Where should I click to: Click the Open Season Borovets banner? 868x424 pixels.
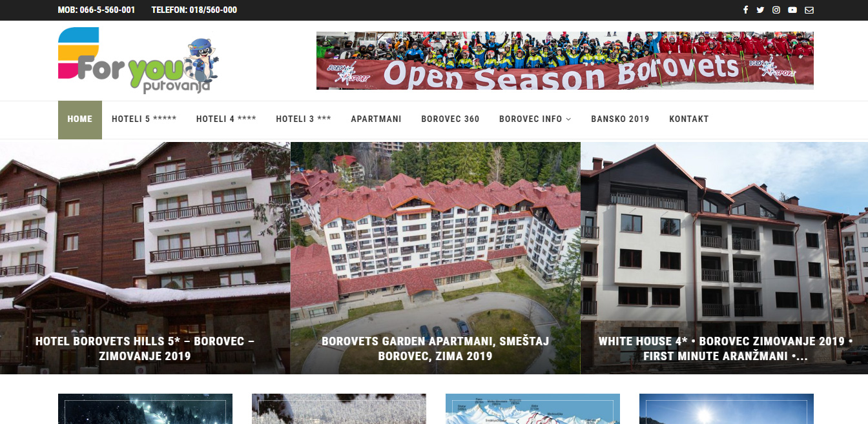565,61
